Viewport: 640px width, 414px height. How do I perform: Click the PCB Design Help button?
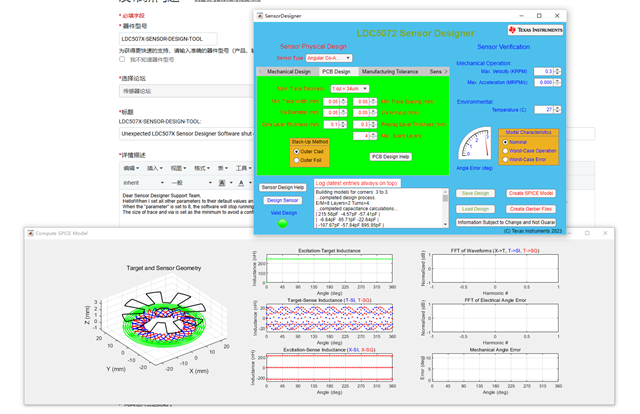[x=391, y=157]
